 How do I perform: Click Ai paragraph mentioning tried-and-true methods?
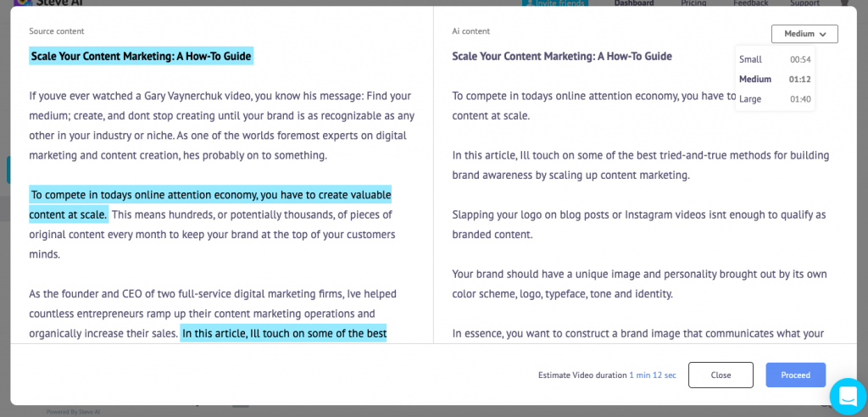coord(641,165)
